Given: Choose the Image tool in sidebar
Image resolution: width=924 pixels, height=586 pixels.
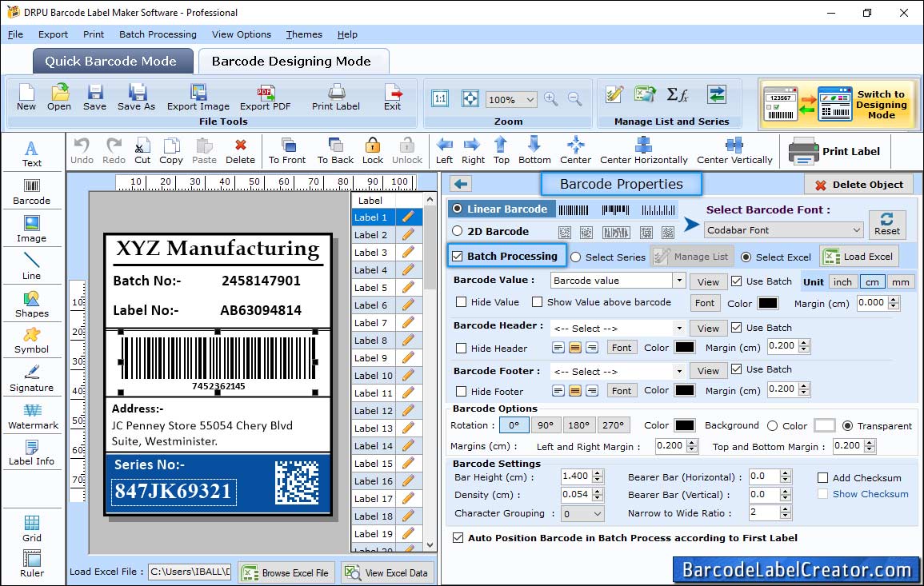Looking at the screenshot, I should click(x=32, y=229).
